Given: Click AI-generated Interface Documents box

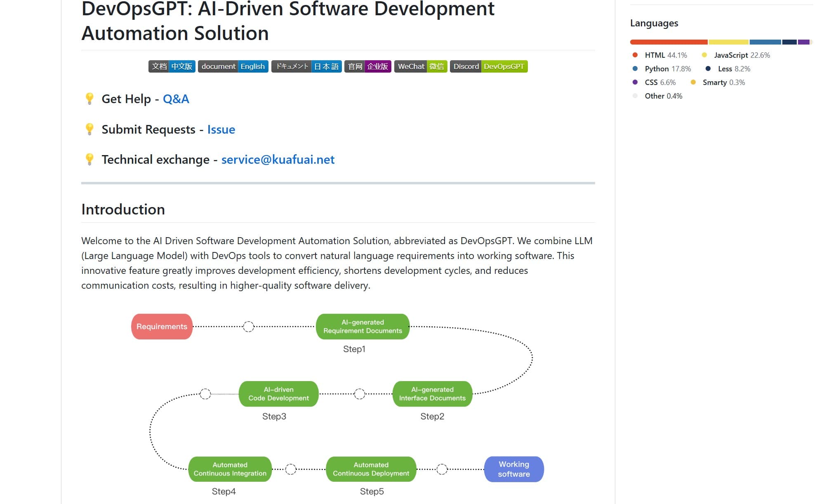Looking at the screenshot, I should [x=433, y=394].
